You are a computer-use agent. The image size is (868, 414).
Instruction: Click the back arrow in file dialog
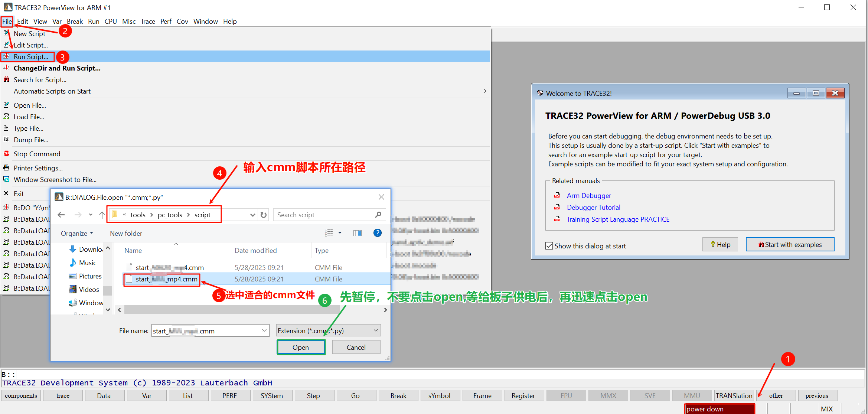click(x=62, y=215)
